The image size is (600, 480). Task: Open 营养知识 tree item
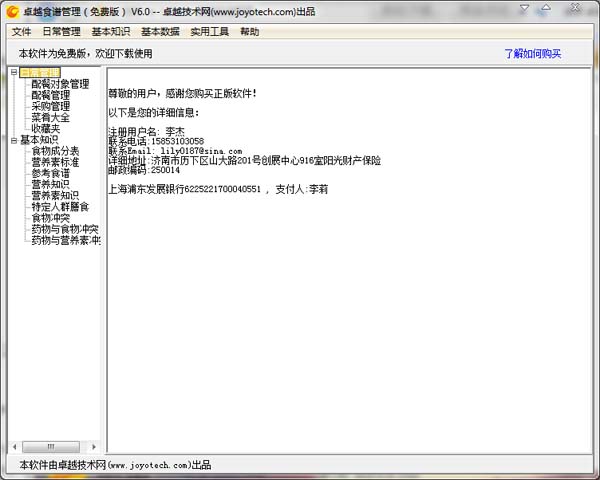[x=51, y=184]
